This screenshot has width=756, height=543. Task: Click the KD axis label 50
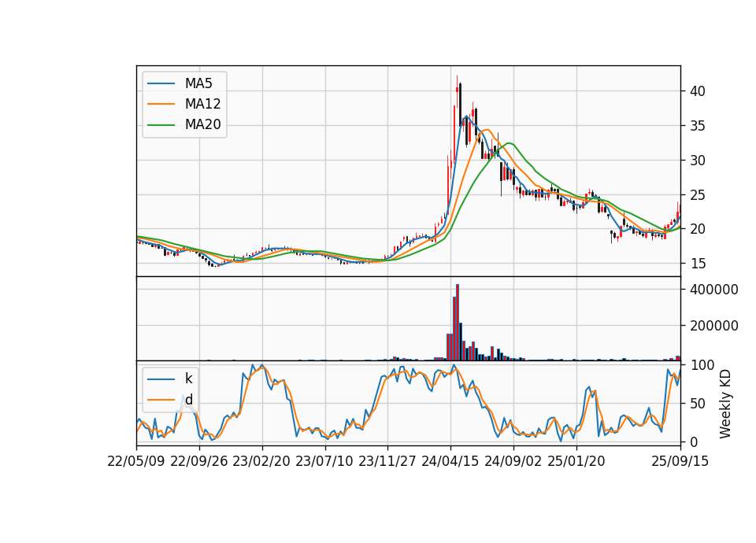tap(697, 403)
